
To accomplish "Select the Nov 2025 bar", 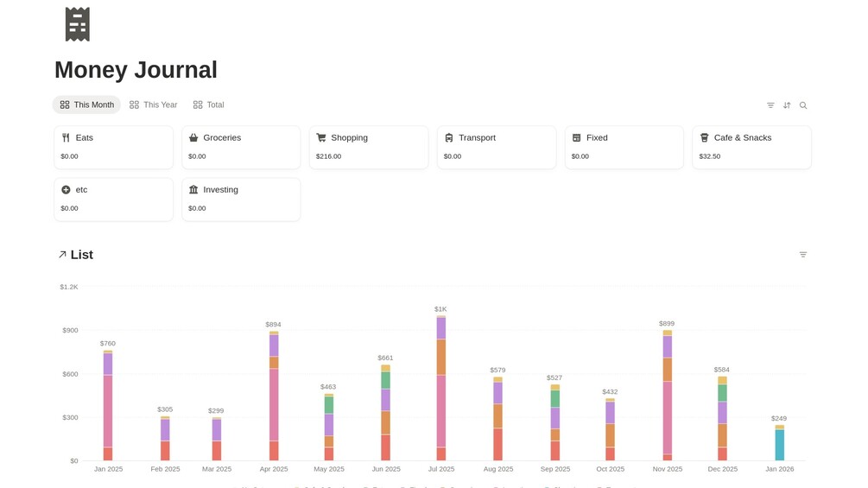I will [x=668, y=396].
